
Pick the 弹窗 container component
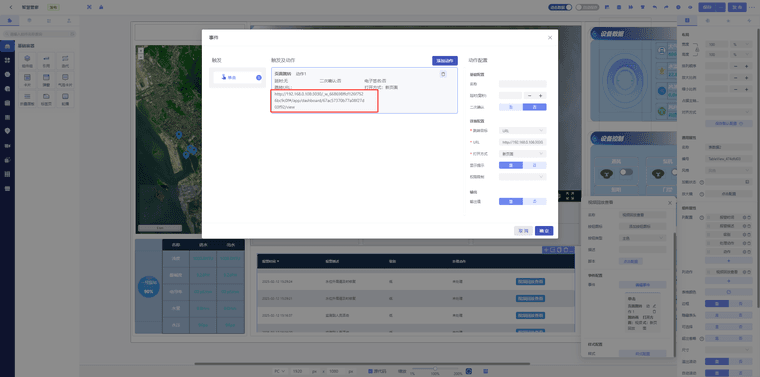pos(47,80)
